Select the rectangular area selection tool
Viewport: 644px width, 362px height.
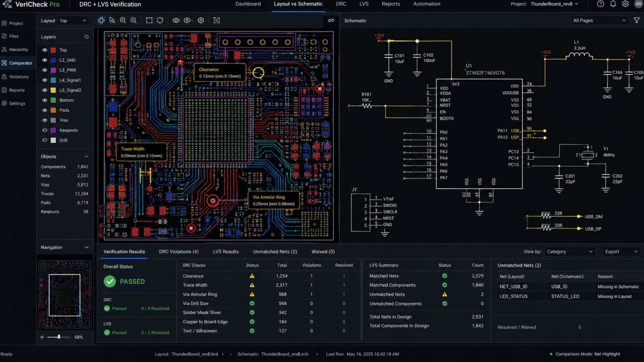[x=149, y=20]
